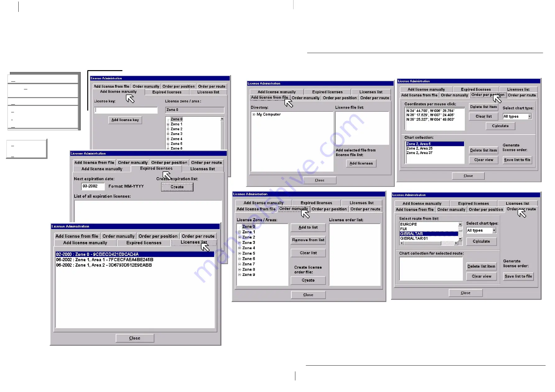Expand Zone 1 in Order manually dialog

(x=239, y=232)
